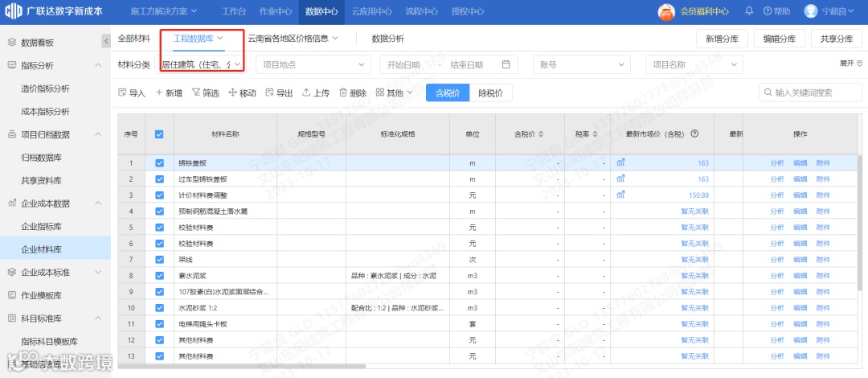868x378 pixels.
Task: Click the Glodon logo icon
Action: tap(14, 11)
